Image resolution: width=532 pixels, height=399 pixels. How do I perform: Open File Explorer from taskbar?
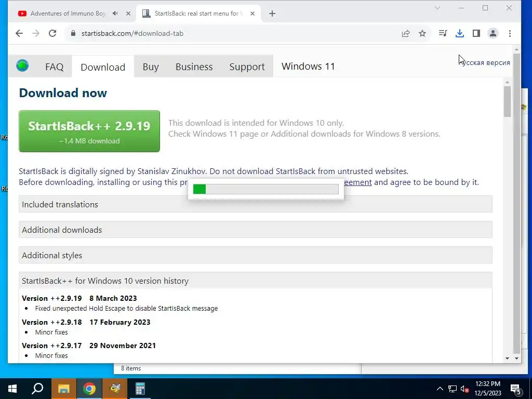[x=64, y=389]
